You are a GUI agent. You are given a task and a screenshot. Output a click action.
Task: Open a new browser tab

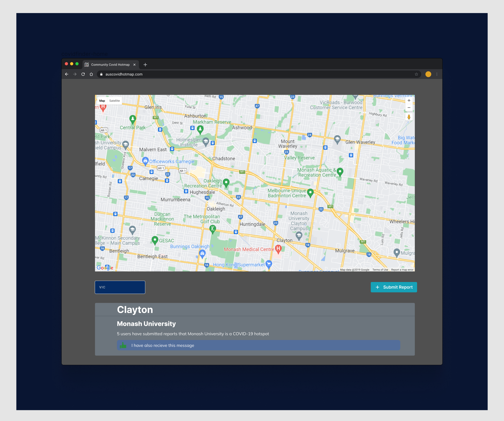click(145, 65)
